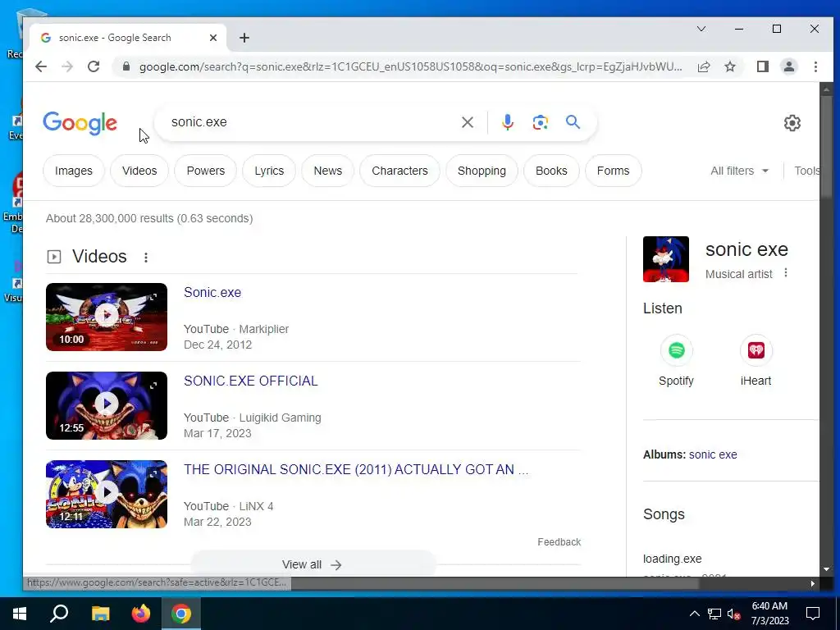Play the LiNX 4 video thumbnail

coord(107,494)
